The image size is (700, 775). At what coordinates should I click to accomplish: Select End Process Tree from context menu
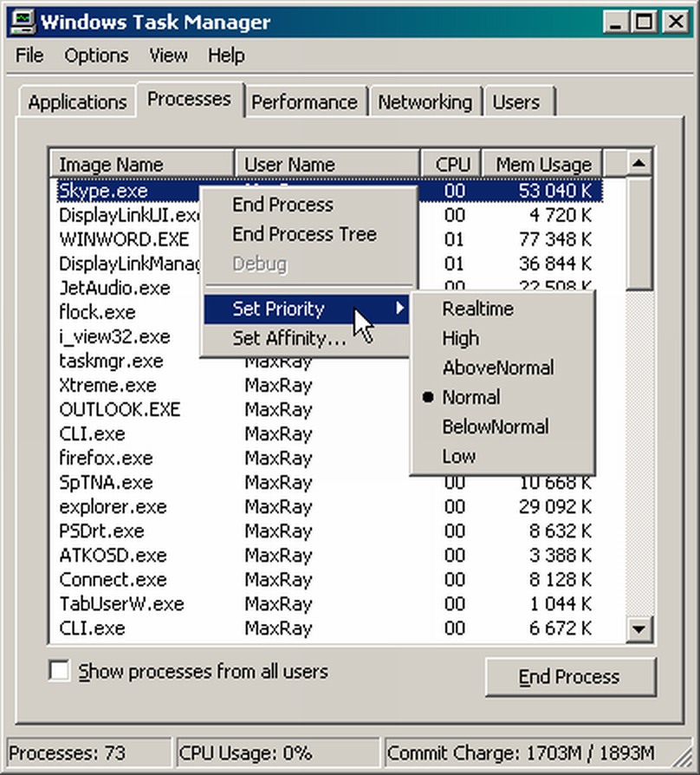(x=304, y=234)
